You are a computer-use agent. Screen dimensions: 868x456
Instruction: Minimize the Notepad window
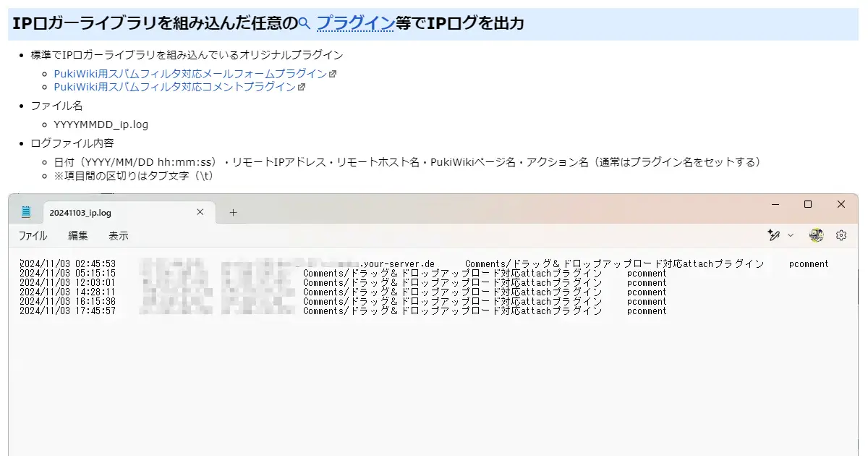[775, 204]
